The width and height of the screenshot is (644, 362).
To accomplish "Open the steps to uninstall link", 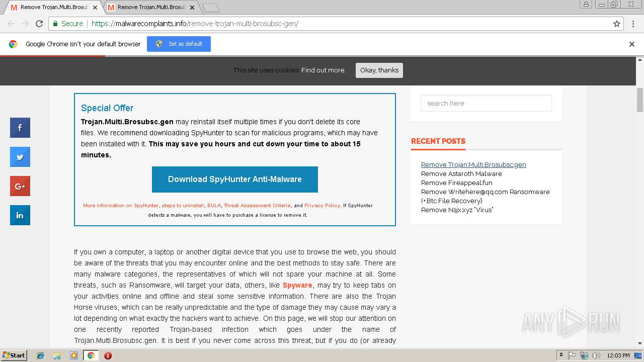I will coord(183,205).
